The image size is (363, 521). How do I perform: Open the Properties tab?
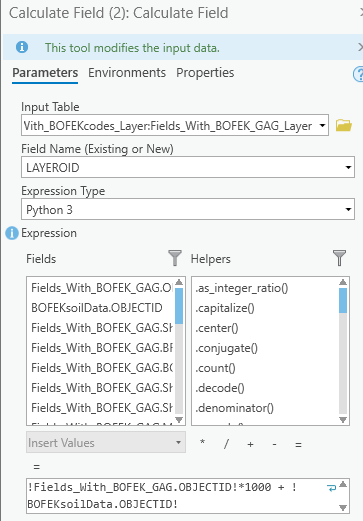[205, 73]
